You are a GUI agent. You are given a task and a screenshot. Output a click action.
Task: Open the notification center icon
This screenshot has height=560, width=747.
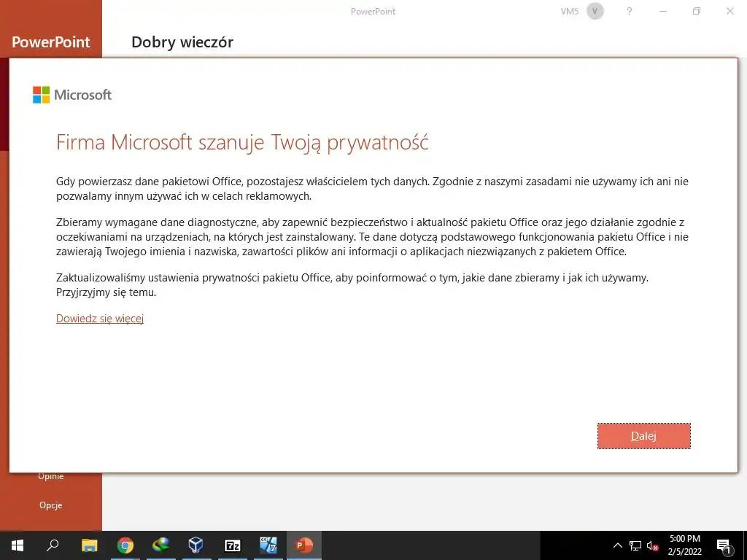pyautogui.click(x=723, y=545)
